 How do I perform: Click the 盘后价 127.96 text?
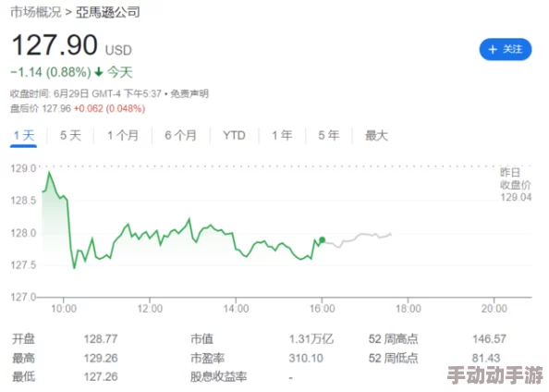tap(41, 108)
